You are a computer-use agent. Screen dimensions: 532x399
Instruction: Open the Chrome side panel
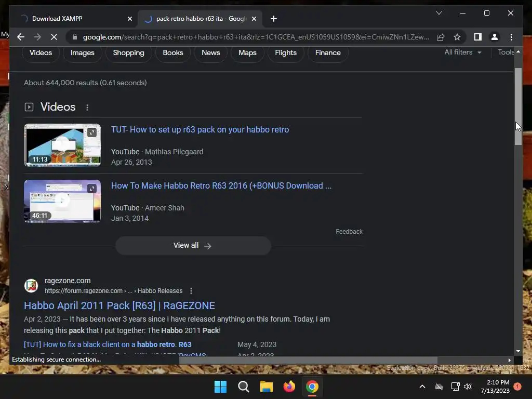pos(478,37)
